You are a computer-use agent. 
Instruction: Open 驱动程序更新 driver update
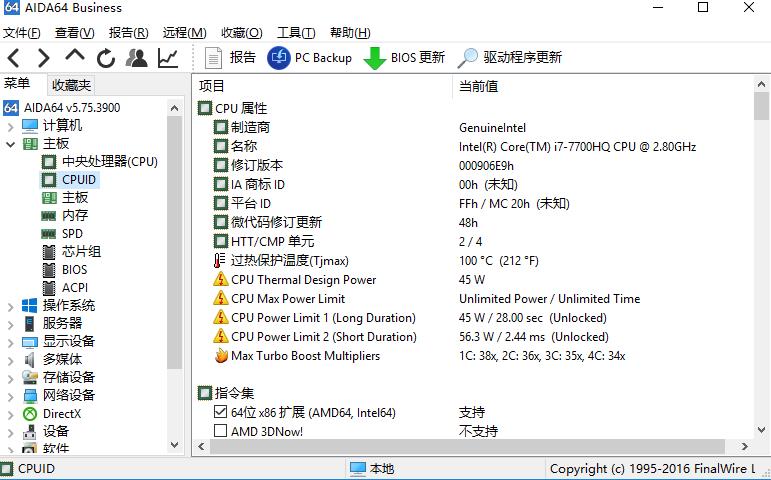coord(509,58)
